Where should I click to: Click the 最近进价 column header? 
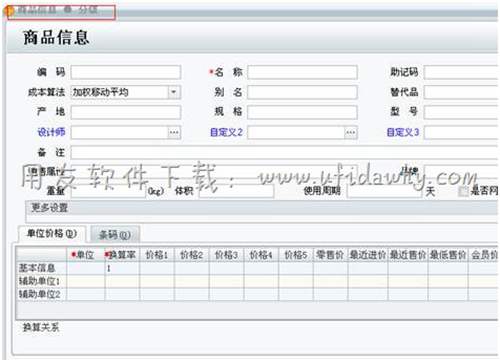tap(368, 255)
